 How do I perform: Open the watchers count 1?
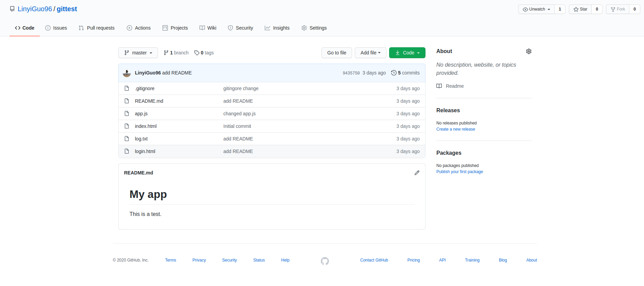pyautogui.click(x=560, y=9)
